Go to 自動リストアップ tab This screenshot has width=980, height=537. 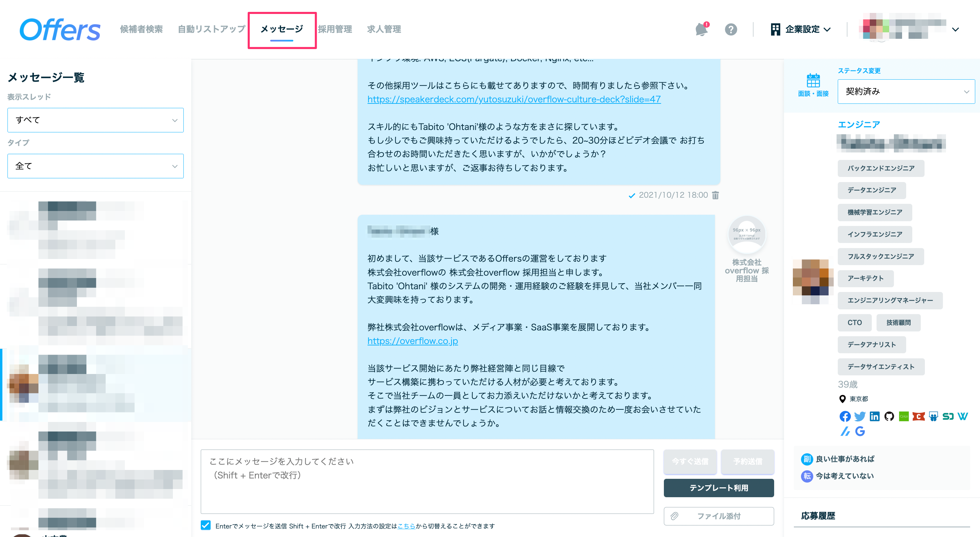[x=212, y=29]
